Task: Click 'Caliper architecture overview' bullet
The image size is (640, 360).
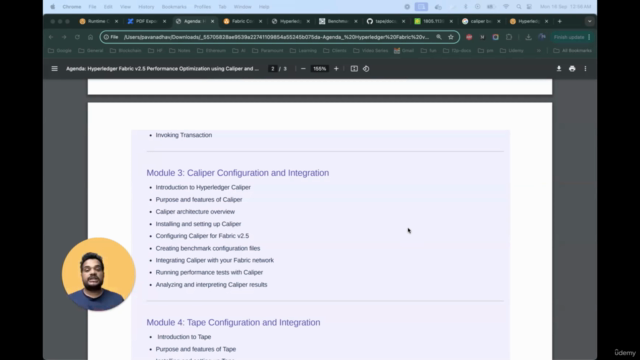Action: (195, 211)
